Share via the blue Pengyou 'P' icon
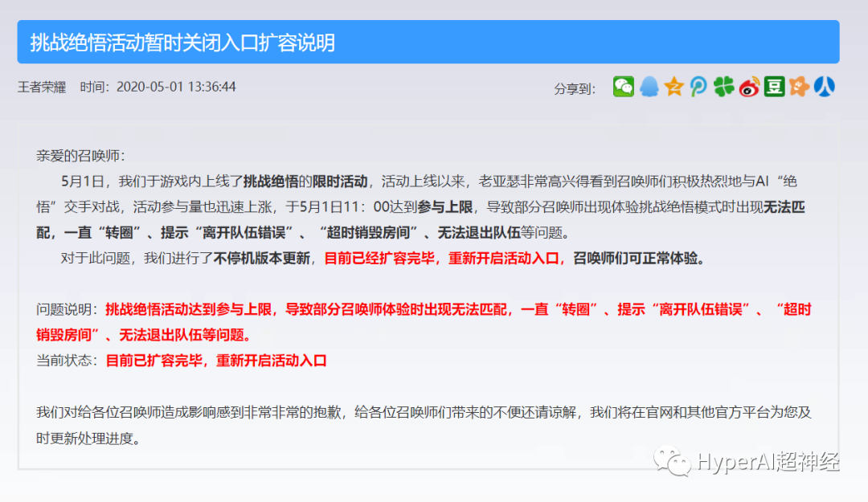This screenshot has width=868, height=502. pos(698,87)
